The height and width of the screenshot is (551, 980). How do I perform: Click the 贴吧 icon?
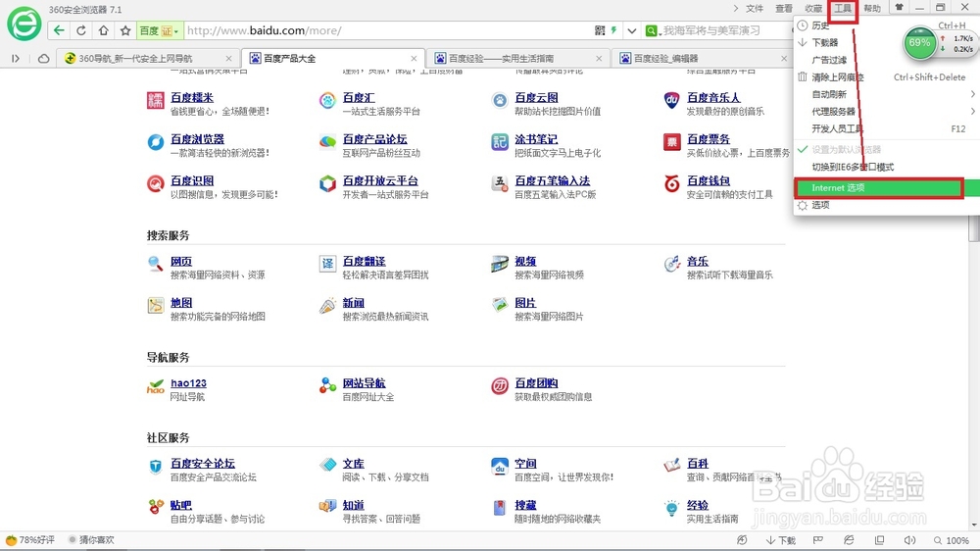pyautogui.click(x=156, y=507)
